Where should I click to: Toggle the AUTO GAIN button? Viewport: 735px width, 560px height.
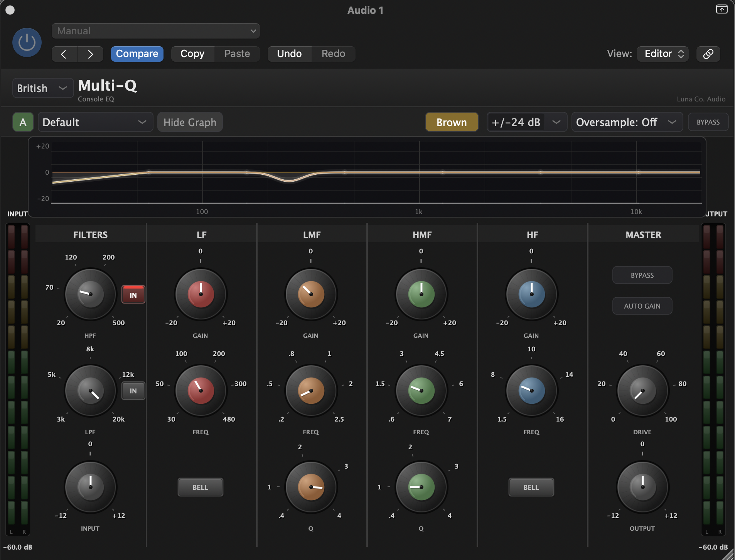642,306
